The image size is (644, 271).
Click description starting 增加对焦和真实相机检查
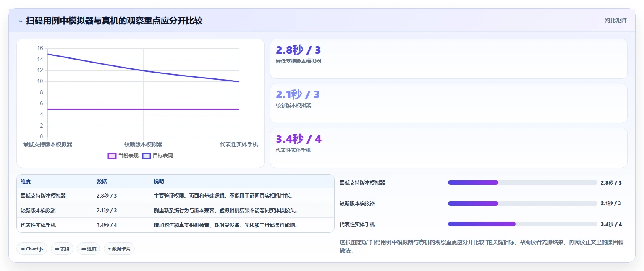pyautogui.click(x=226, y=225)
